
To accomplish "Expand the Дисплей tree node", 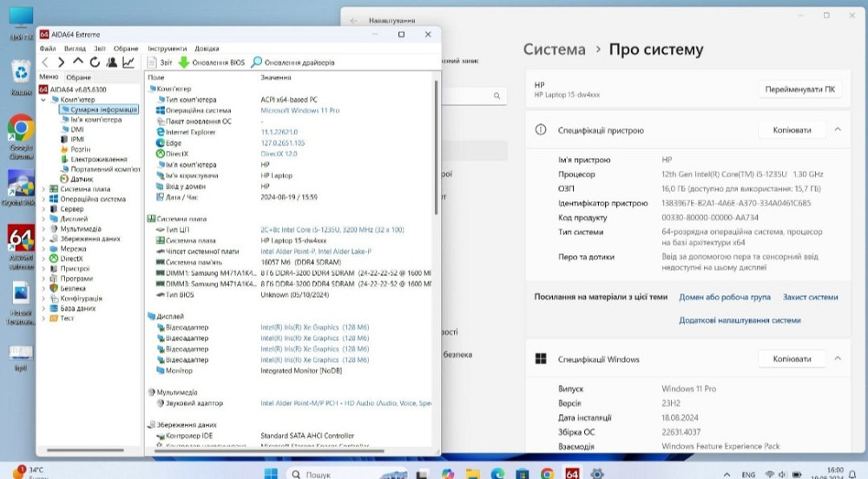I will tap(43, 219).
